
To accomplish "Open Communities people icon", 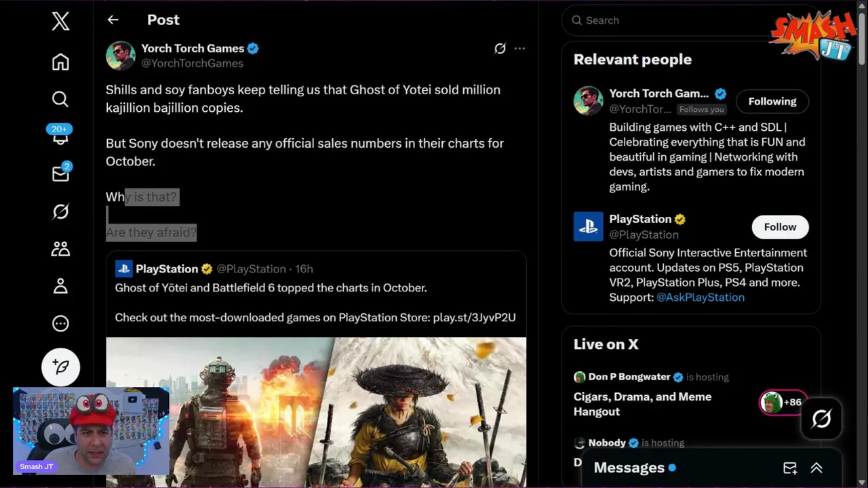I will coord(60,249).
